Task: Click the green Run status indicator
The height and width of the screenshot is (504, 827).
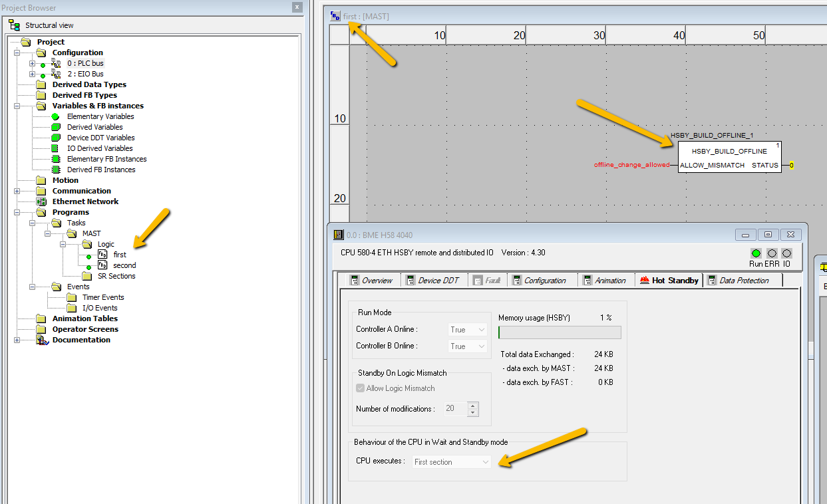Action: [x=756, y=253]
